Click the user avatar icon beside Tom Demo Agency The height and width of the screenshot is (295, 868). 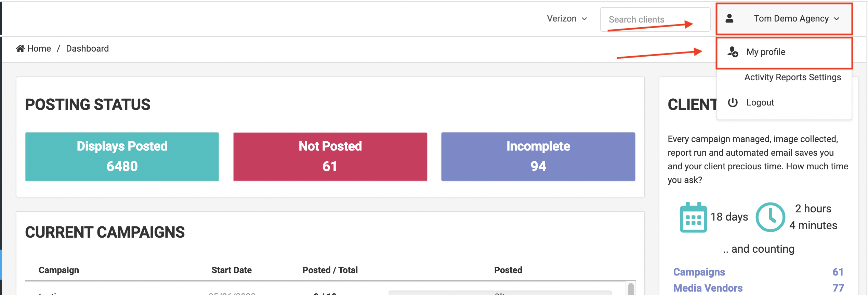[x=729, y=18]
